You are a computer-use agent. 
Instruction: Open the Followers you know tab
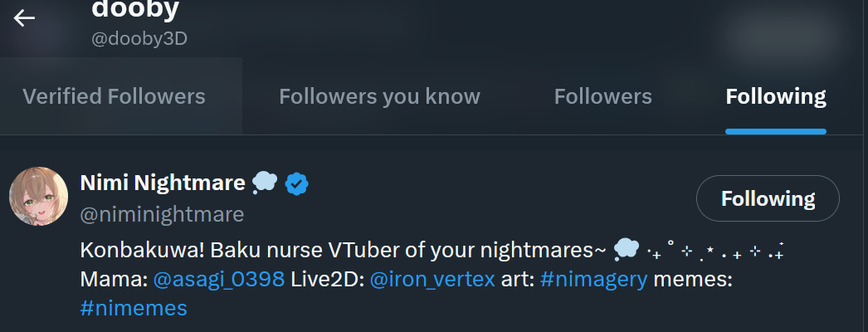379,96
